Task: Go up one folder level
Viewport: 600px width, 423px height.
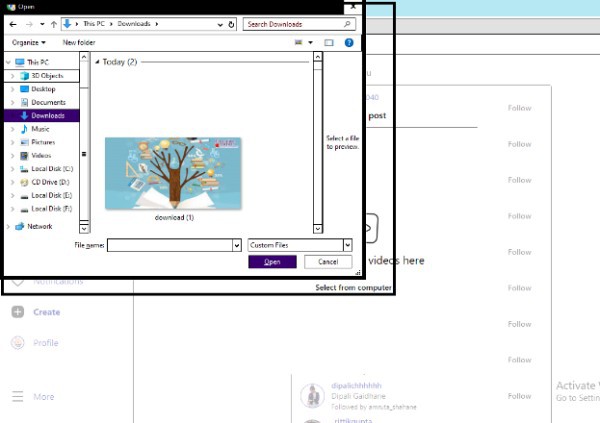Action: tap(54, 24)
